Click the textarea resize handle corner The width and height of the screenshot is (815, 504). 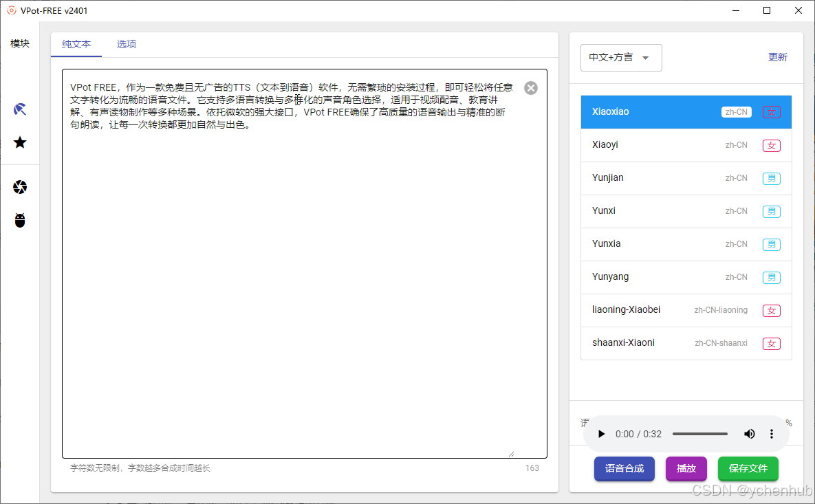(512, 454)
